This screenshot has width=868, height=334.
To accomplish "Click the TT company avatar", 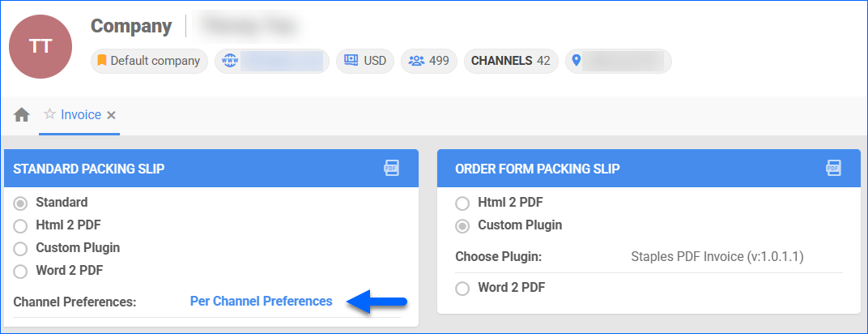I will tap(40, 48).
